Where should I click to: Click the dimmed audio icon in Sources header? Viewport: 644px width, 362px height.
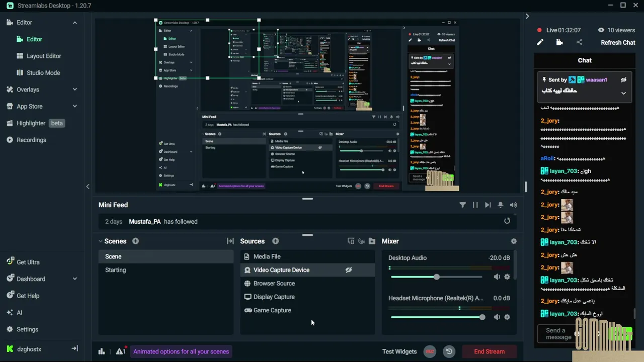361,241
